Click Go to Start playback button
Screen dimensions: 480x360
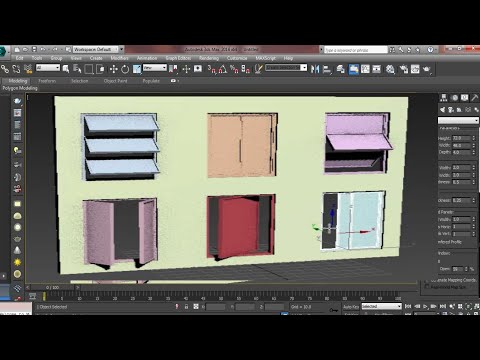pos(408,306)
